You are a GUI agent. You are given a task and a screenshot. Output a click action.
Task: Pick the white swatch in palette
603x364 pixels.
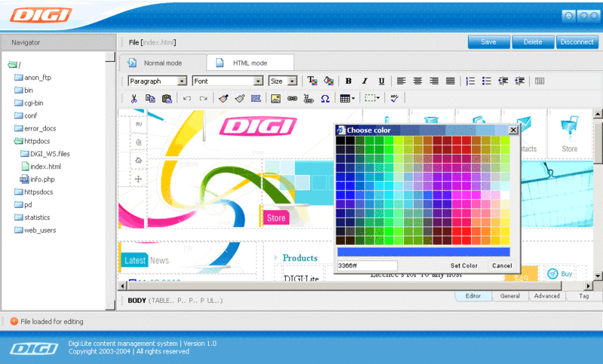(504, 195)
